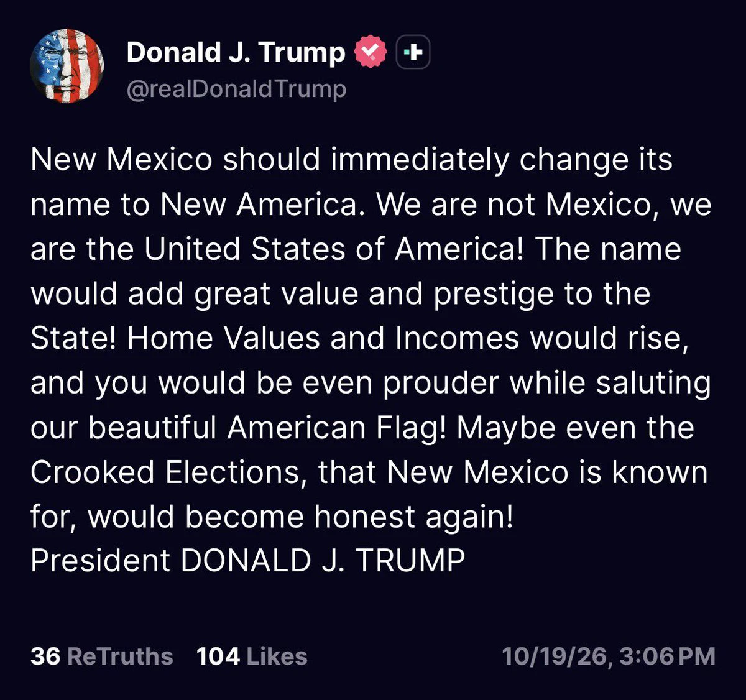Click the line starting "and you would be"
The width and height of the screenshot is (746, 700).
(x=371, y=384)
